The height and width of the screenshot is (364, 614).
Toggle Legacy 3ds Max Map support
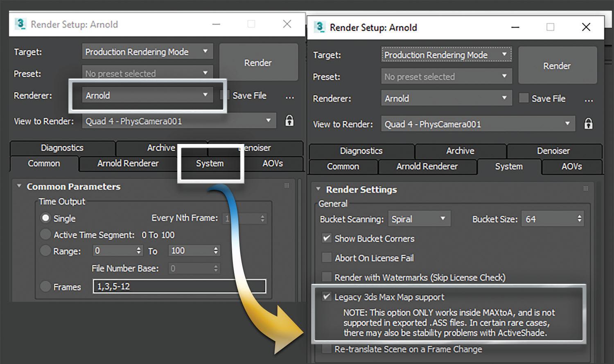point(327,297)
